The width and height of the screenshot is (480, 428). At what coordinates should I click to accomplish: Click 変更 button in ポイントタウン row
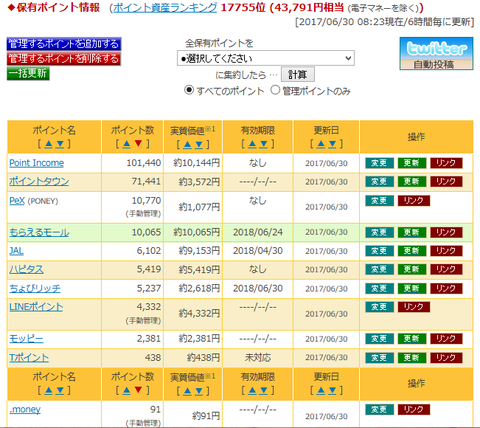click(379, 182)
